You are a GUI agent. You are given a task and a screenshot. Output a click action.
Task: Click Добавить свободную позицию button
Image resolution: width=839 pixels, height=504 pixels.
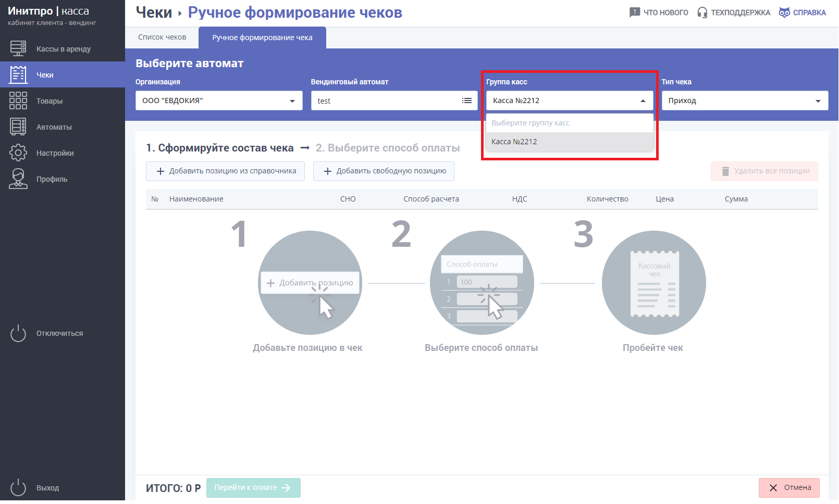[384, 171]
